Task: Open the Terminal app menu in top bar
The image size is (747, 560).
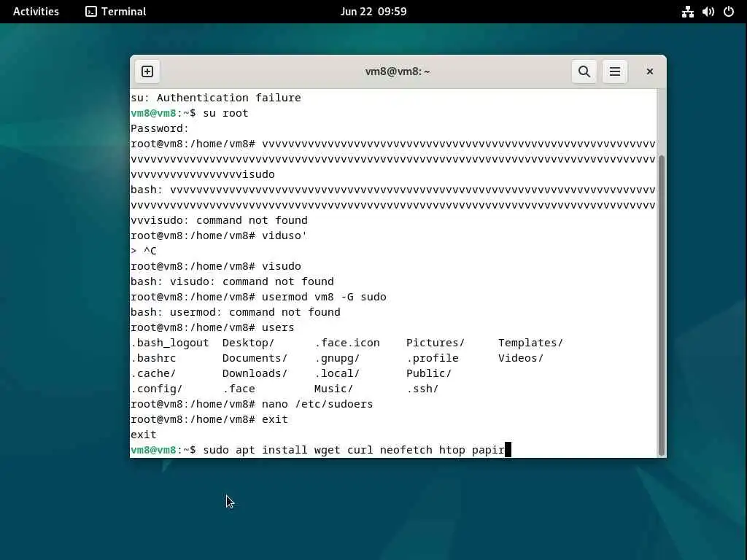Action: [x=116, y=12]
